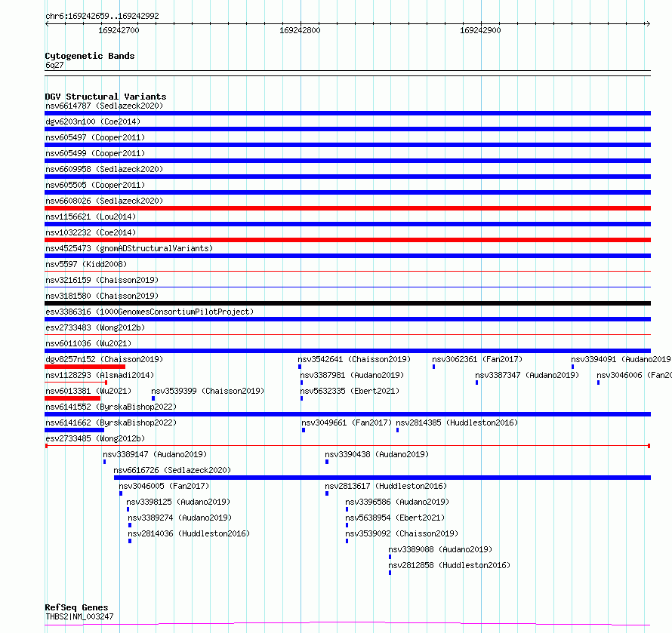672x633 pixels.
Task: Open the Cytogenetic Bands track heading
Action: click(90, 56)
